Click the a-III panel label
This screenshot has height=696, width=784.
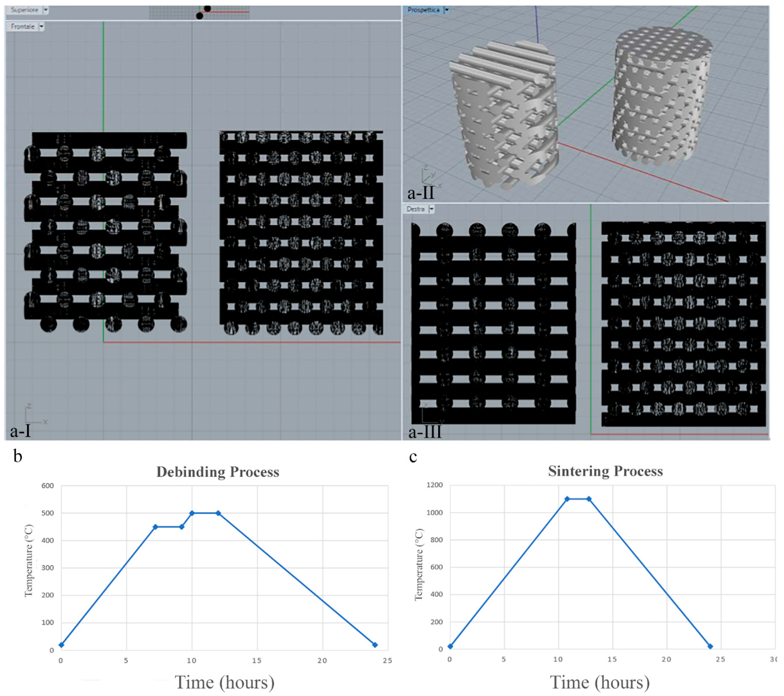(425, 432)
